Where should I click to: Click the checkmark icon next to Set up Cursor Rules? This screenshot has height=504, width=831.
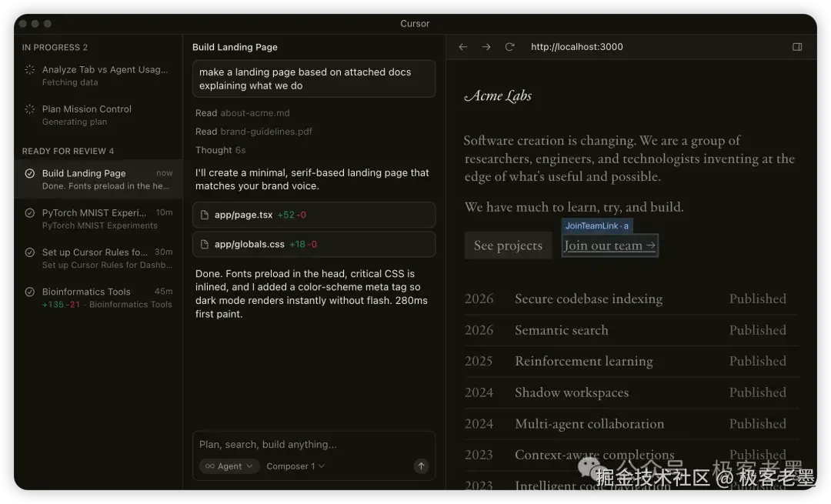pos(30,252)
